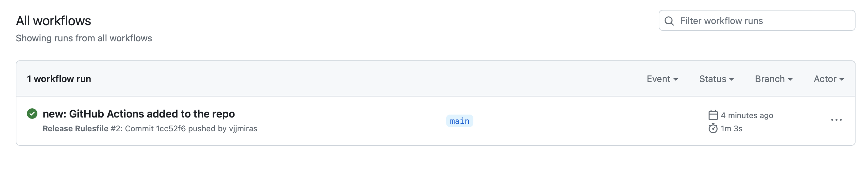
Task: Click the "4 minutes ago" timestamp
Action: pyautogui.click(x=747, y=116)
